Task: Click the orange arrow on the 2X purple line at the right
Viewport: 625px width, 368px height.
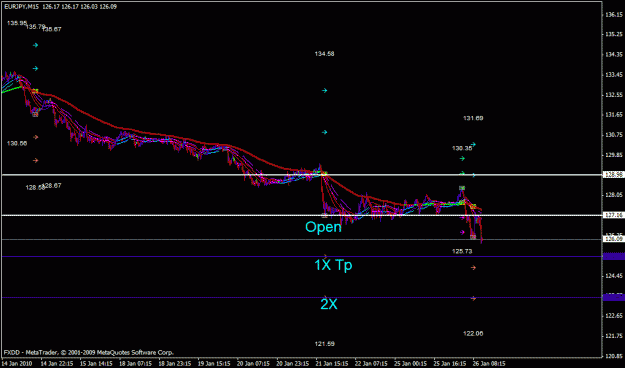Action: [473, 298]
